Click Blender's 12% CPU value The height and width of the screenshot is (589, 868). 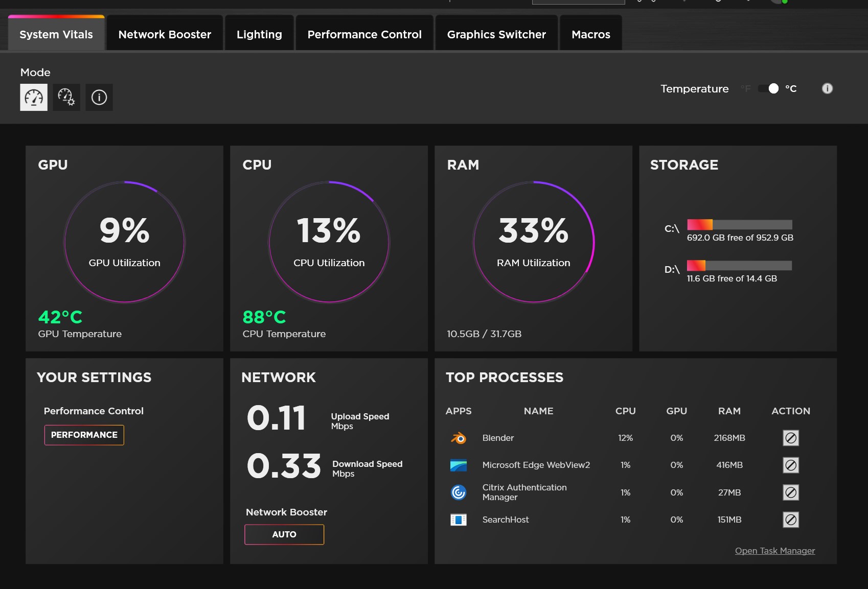(626, 438)
